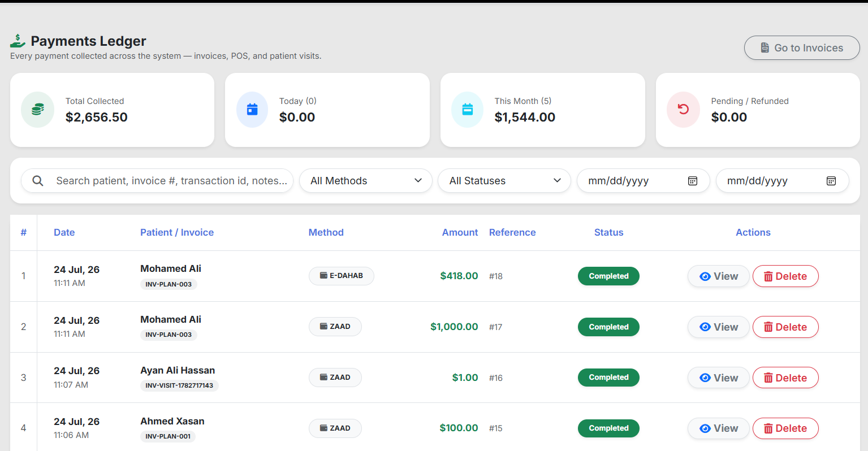Click the wallet icon in the E-DAHAB badge
This screenshot has height=451, width=868.
click(x=323, y=275)
